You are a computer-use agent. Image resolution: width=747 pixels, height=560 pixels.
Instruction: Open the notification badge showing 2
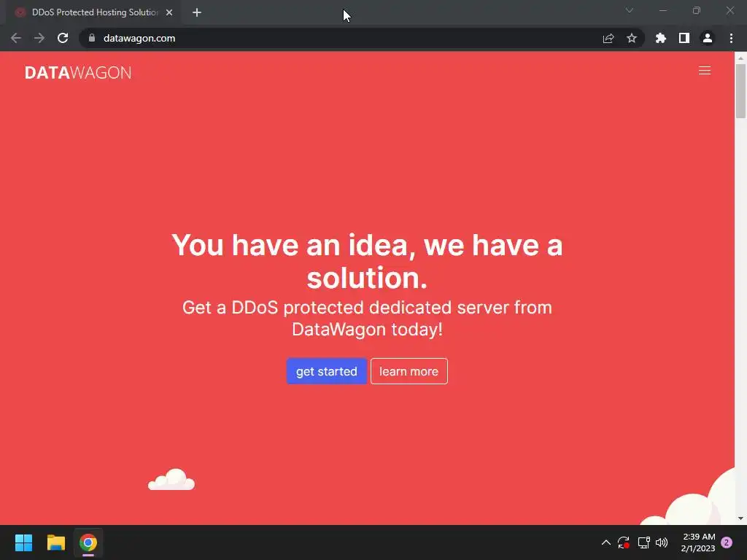click(727, 542)
